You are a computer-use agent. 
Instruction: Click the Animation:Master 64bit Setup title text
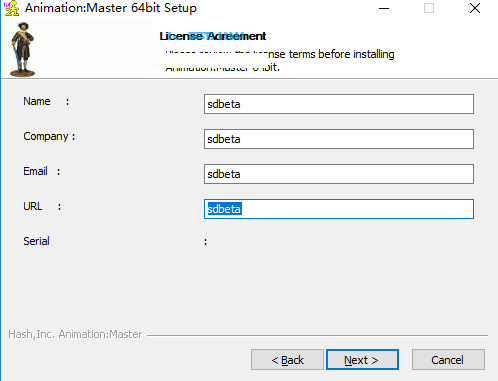point(111,8)
